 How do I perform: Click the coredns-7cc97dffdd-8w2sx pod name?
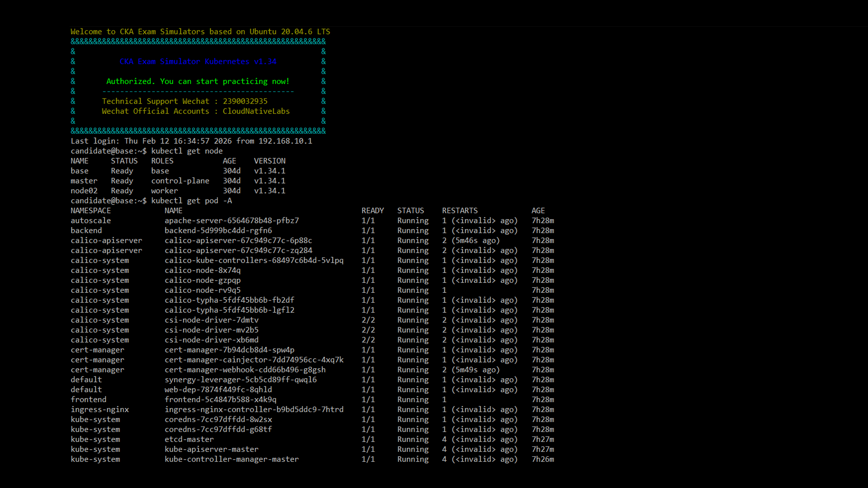click(218, 419)
